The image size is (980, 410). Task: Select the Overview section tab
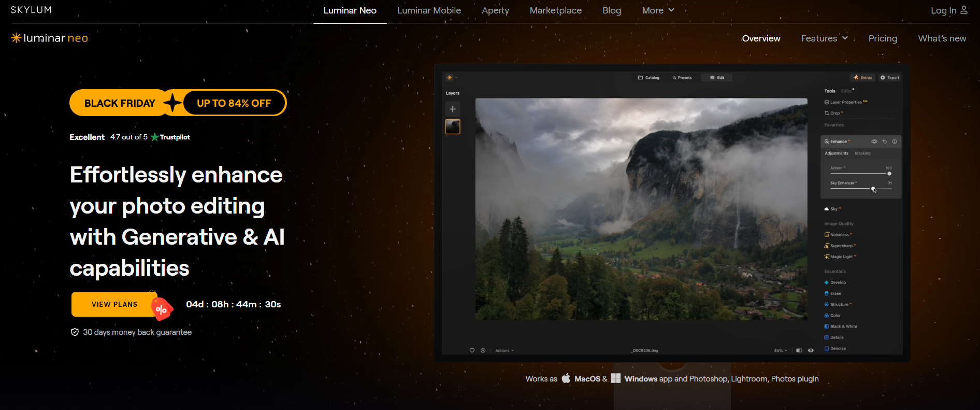pos(761,38)
